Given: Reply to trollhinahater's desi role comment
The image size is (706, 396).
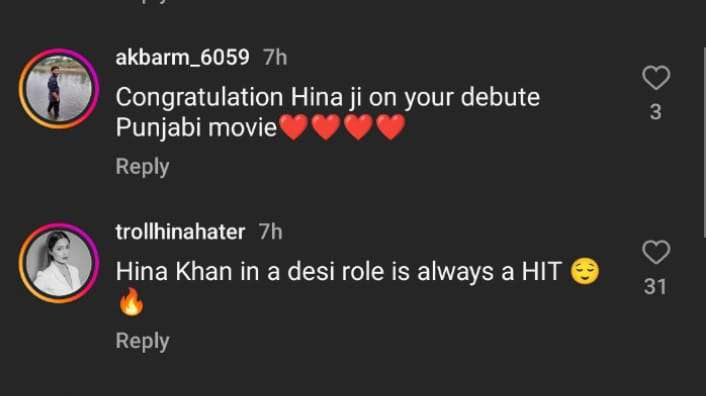Looking at the screenshot, I should point(142,341).
